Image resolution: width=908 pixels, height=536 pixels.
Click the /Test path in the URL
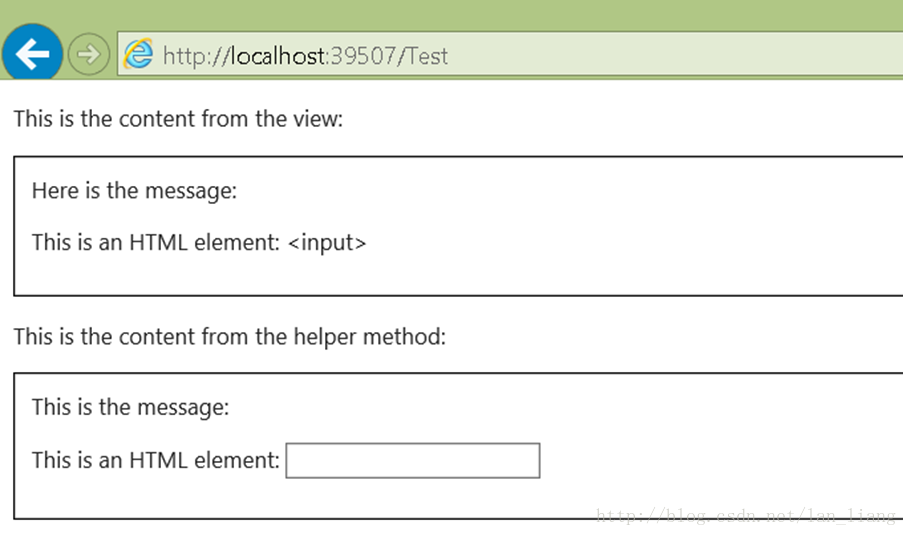click(x=422, y=56)
